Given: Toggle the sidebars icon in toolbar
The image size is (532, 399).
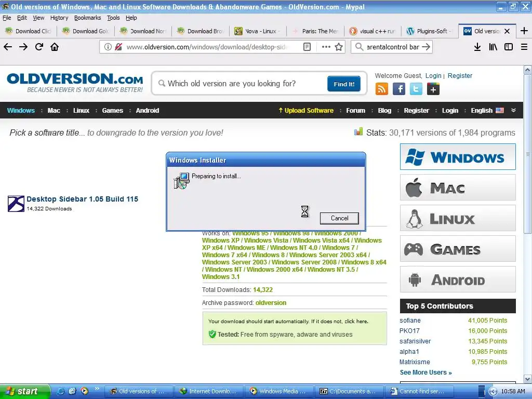Looking at the screenshot, I should (x=509, y=47).
